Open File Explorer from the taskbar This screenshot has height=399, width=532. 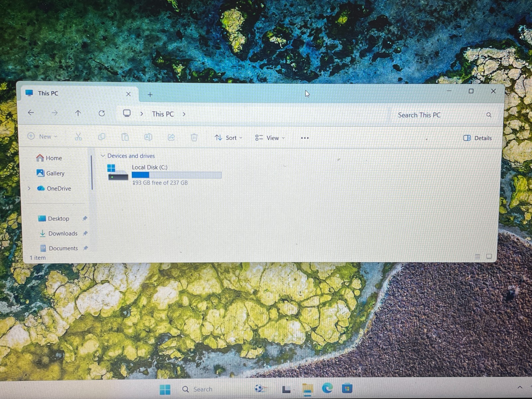click(308, 389)
